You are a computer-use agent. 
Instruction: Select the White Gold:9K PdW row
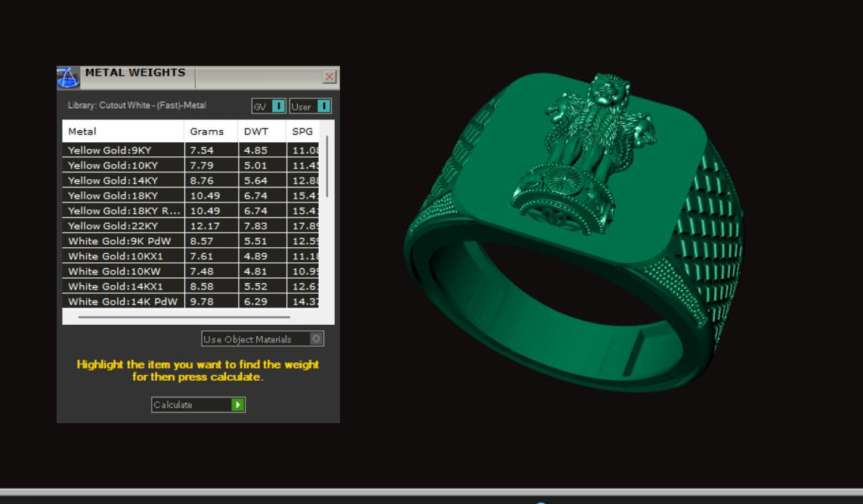pyautogui.click(x=190, y=241)
